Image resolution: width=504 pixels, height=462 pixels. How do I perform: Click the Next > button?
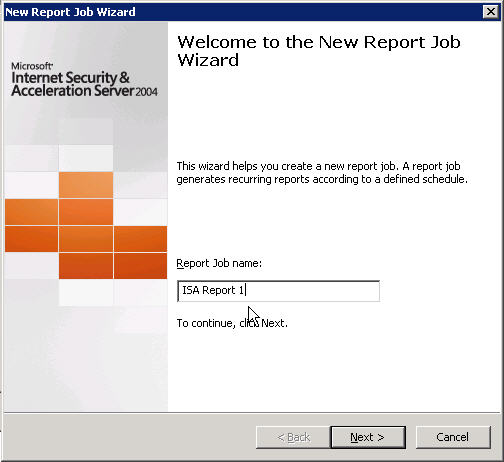tap(368, 437)
